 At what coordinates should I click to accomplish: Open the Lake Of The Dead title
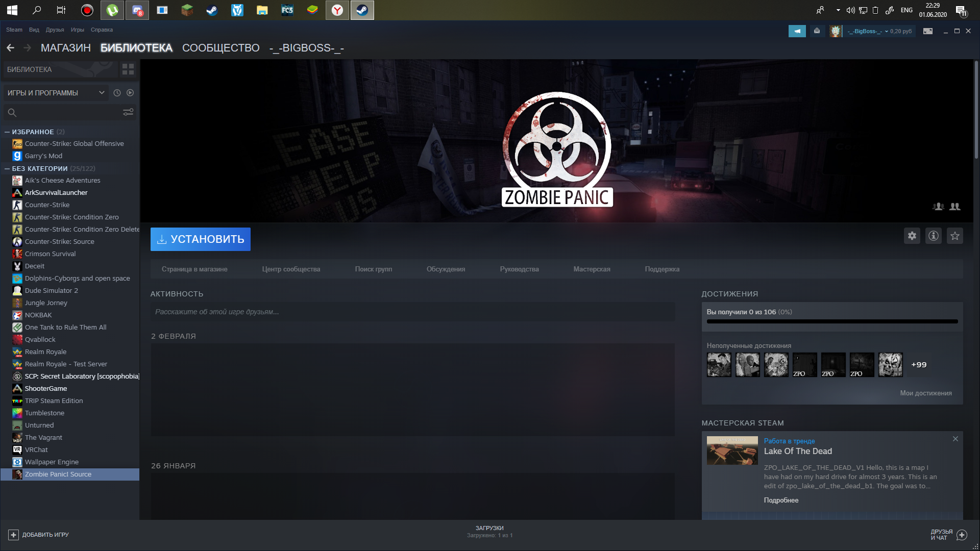(798, 452)
